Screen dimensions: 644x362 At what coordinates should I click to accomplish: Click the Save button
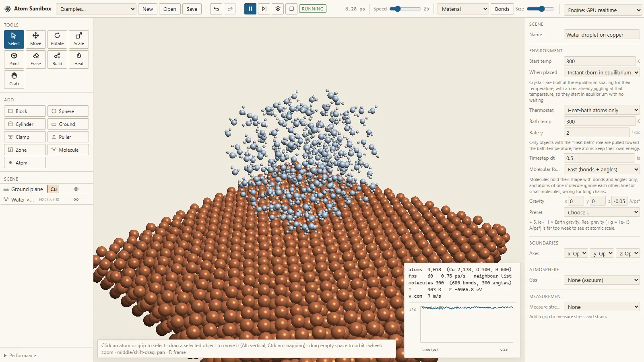click(x=192, y=9)
